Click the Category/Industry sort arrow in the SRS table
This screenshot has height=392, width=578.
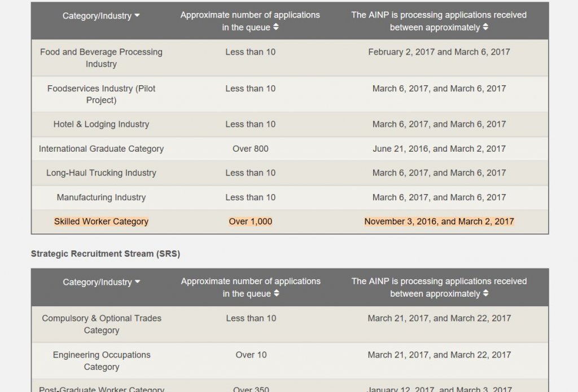(137, 282)
